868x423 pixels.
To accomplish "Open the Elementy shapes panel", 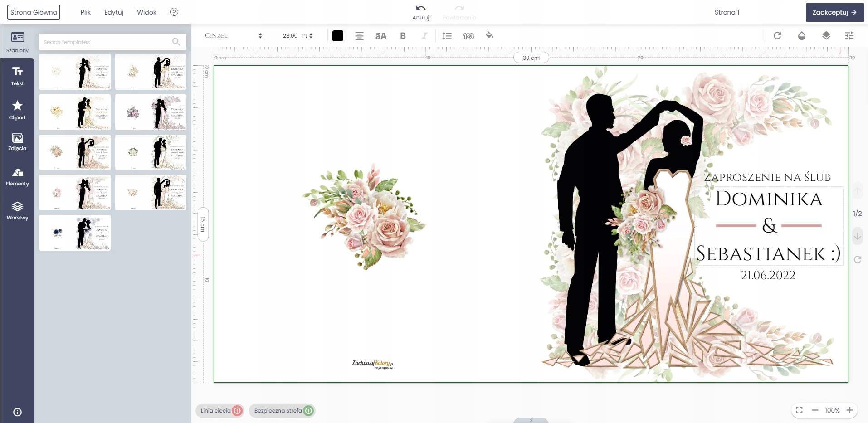I will tap(17, 177).
